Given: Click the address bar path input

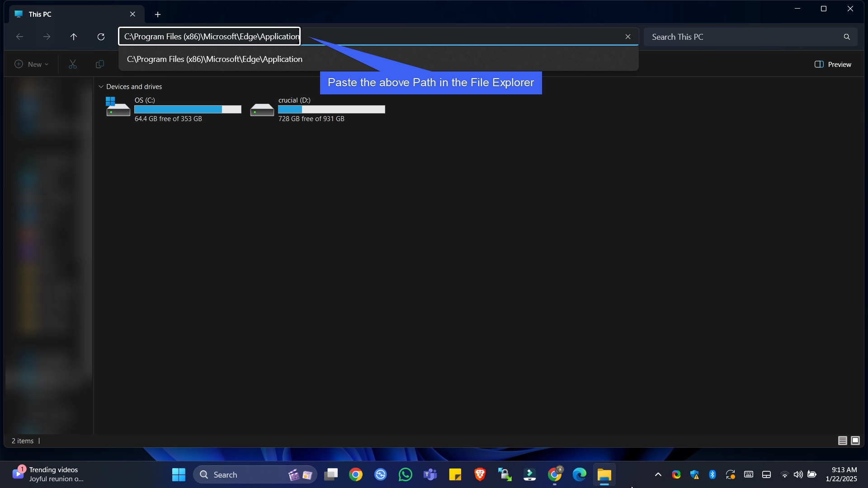Looking at the screenshot, I should (212, 36).
